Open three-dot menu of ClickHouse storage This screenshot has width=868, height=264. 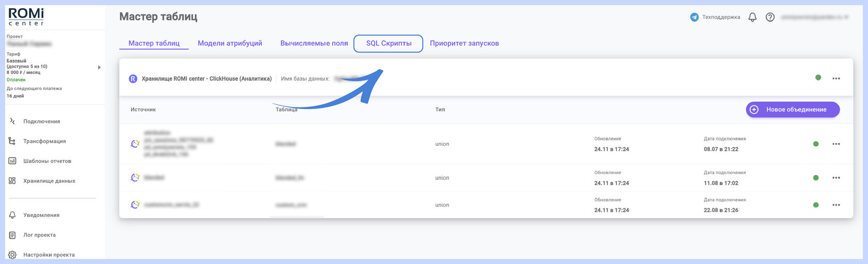tap(836, 79)
